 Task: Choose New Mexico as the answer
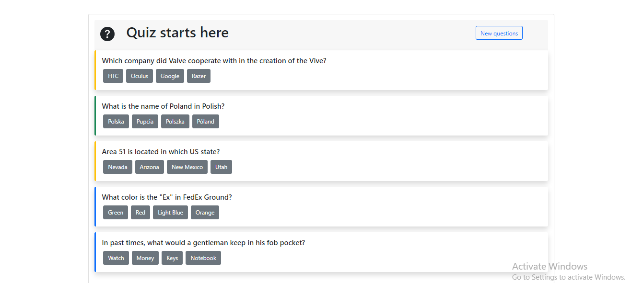[187, 167]
